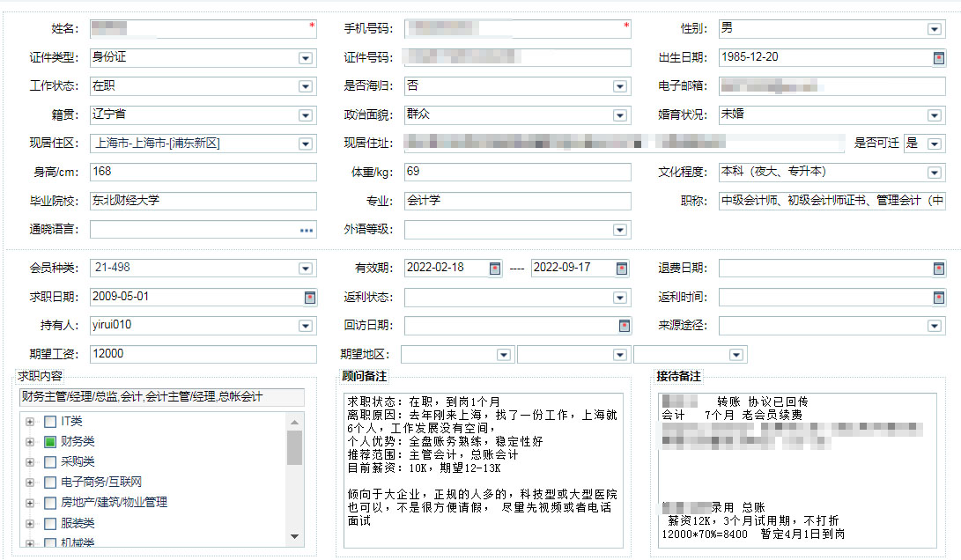Viewport: 961px width, 560px height.
Task: Click the ellipsis icon in 通晓语言 field
Action: coord(307,231)
